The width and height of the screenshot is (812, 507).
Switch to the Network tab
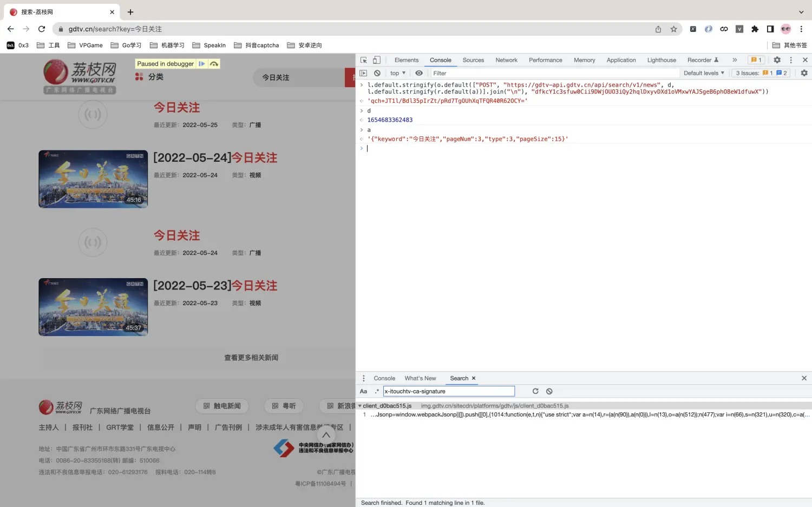pyautogui.click(x=506, y=60)
